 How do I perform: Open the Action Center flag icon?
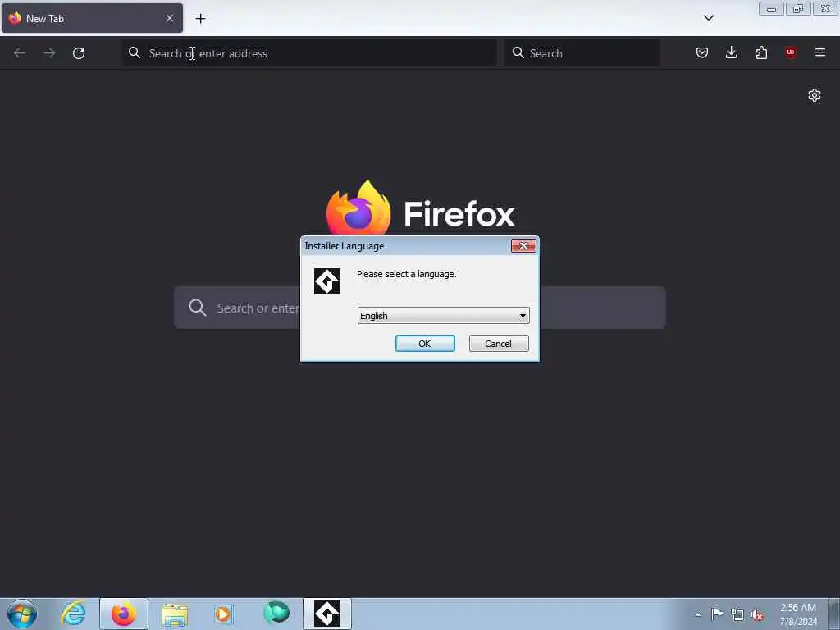717,614
